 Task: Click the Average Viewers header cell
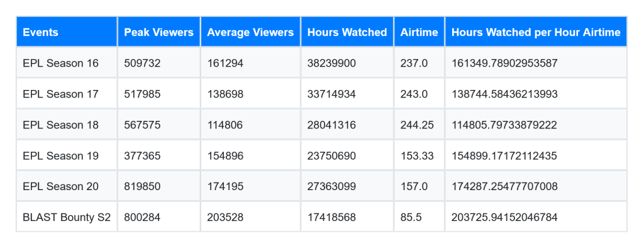[250, 32]
